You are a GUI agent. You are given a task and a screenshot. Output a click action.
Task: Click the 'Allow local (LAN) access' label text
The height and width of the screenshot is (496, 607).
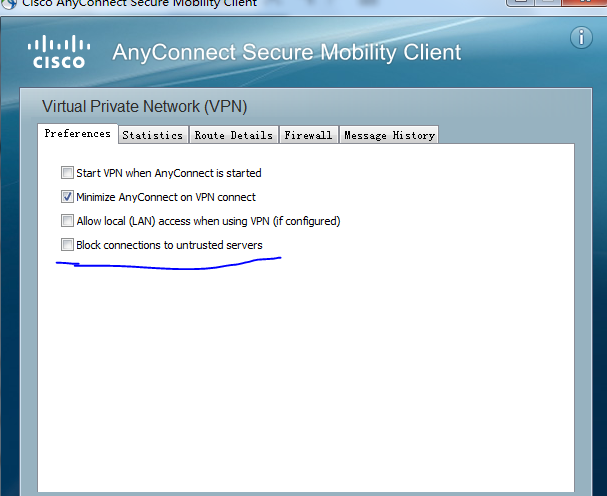(208, 221)
